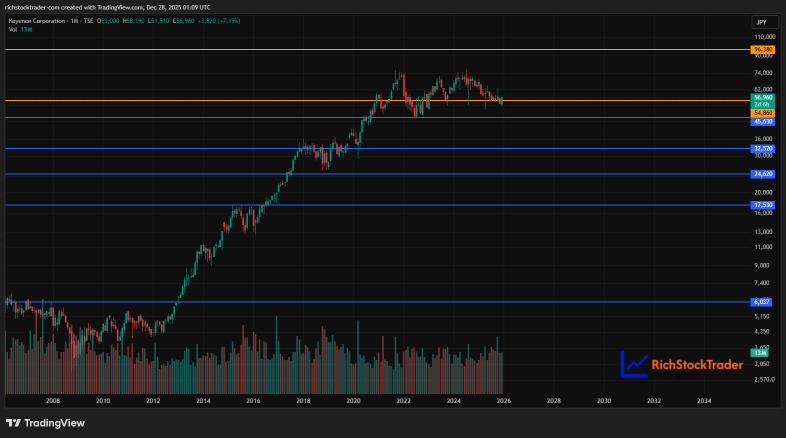Click the richstocktrader-com header text
The image size is (786, 438).
point(32,8)
